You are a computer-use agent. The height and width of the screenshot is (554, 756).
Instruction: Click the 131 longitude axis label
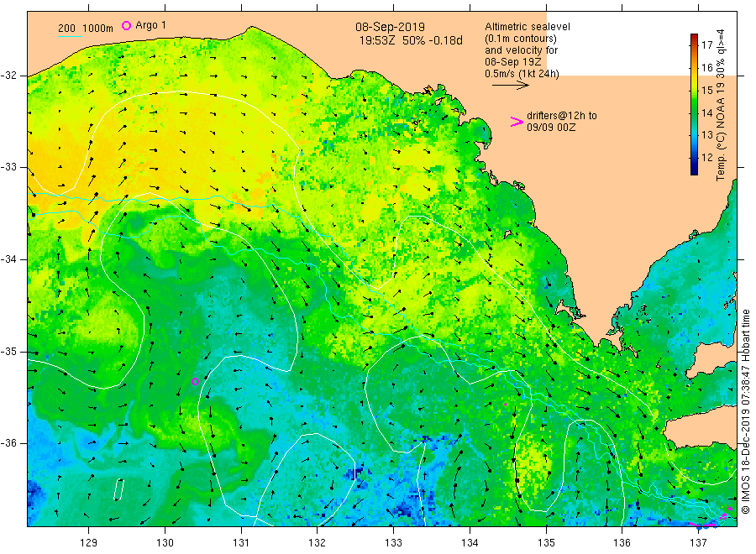click(241, 543)
